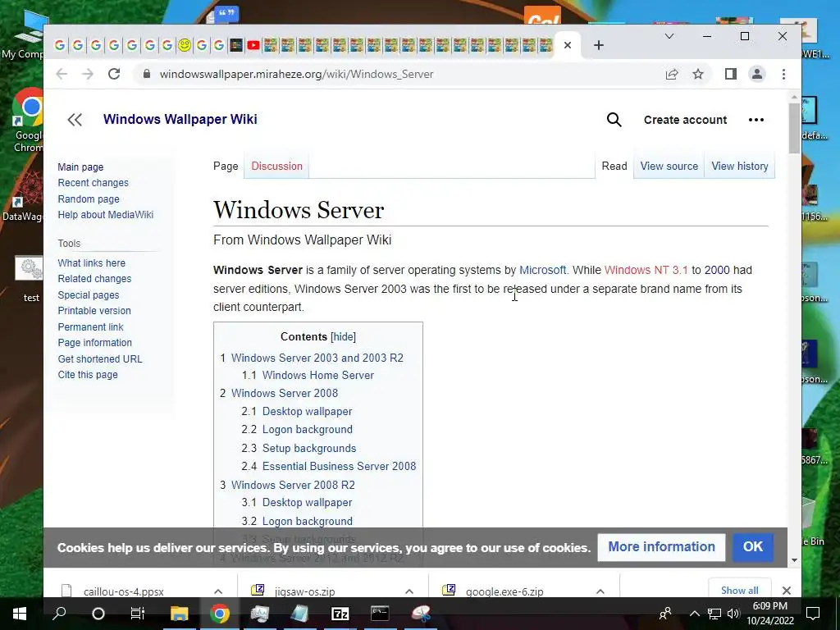Viewport: 840px width, 630px height.
Task: Open Permanent link
Action: coord(90,326)
